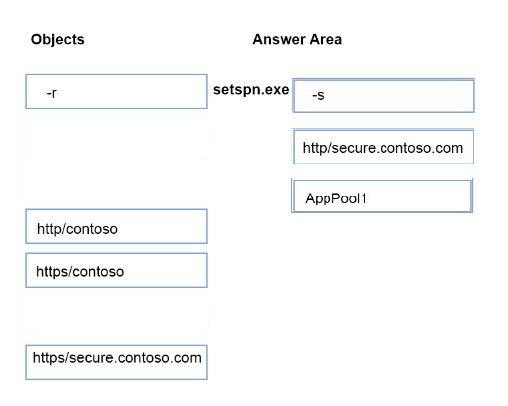
Task: Click the https/contoso SPN text
Action: 80,272
